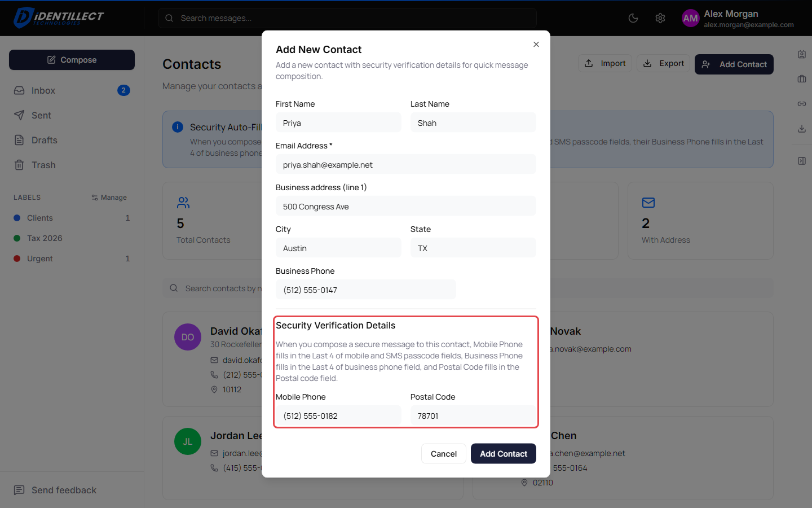Click the 'Contacts' page heading
The image size is (812, 508).
pos(192,64)
